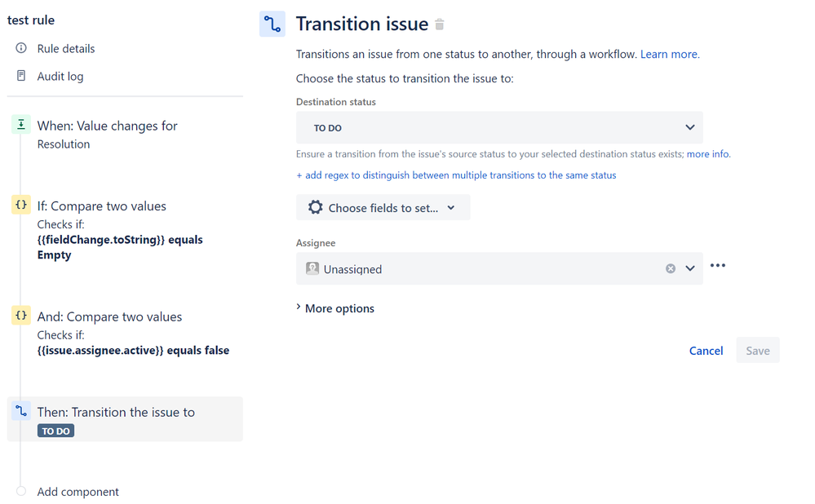Open the Assignee field three-dot menu
The image size is (815, 504).
(718, 266)
